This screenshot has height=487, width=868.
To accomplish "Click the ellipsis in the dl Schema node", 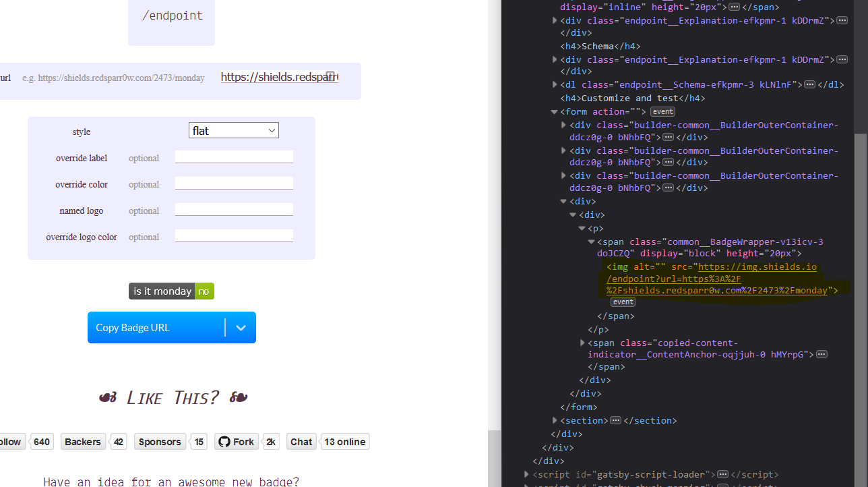I will pos(810,85).
